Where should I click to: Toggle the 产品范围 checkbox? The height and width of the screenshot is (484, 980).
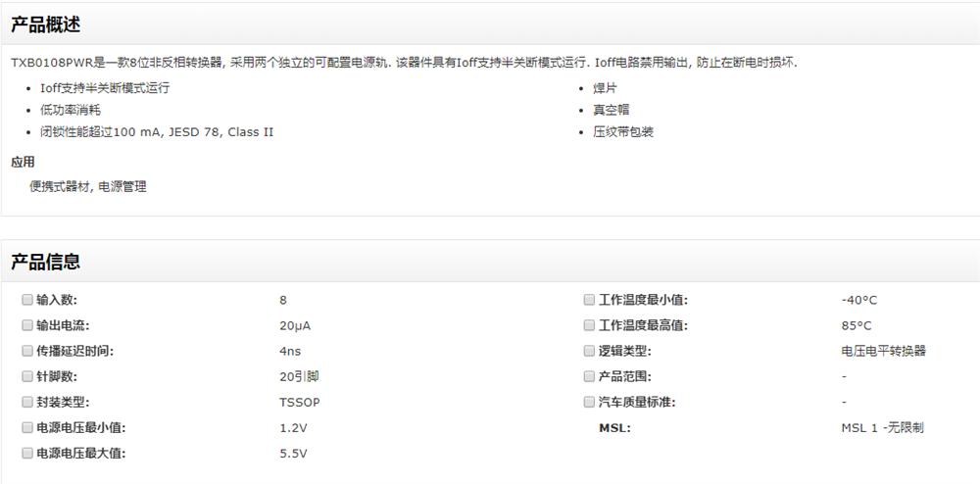pyautogui.click(x=589, y=376)
